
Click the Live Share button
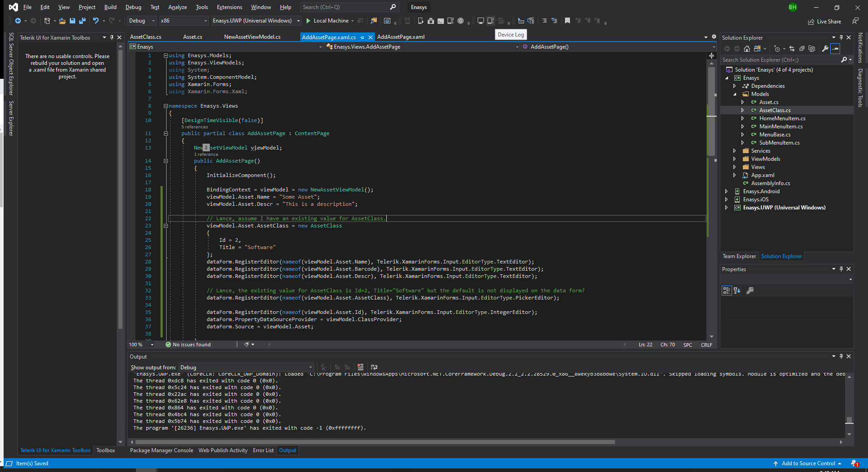tap(824, 21)
